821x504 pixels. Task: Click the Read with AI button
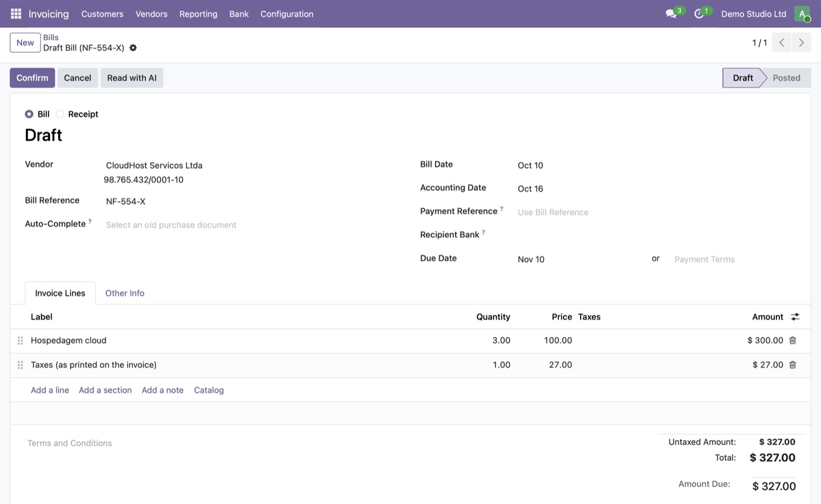pyautogui.click(x=132, y=78)
